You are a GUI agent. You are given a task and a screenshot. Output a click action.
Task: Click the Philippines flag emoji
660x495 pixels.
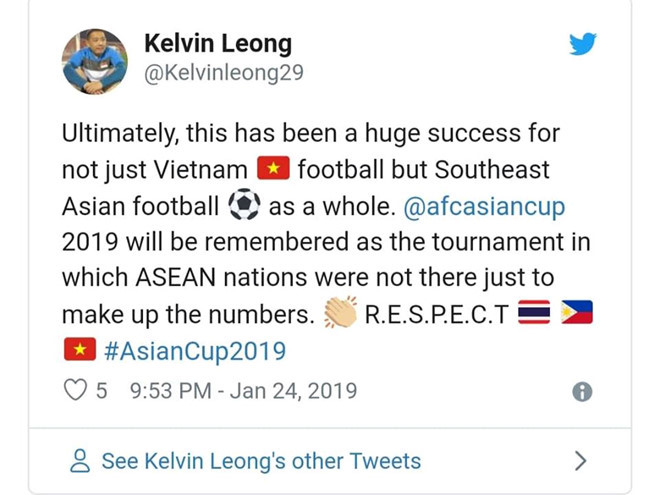click(577, 314)
